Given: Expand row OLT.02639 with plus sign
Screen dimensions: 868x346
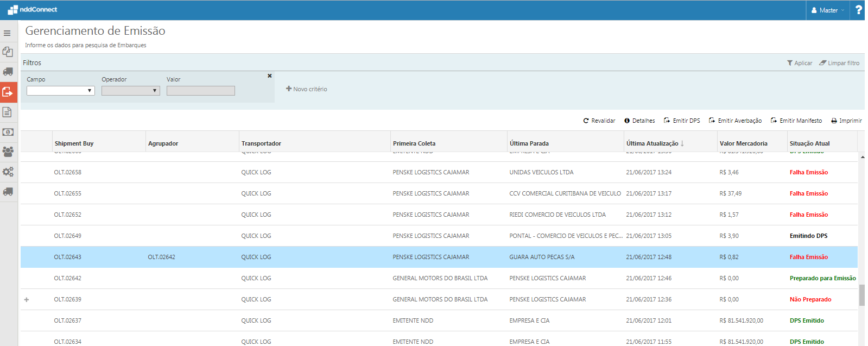Looking at the screenshot, I should 27,299.
